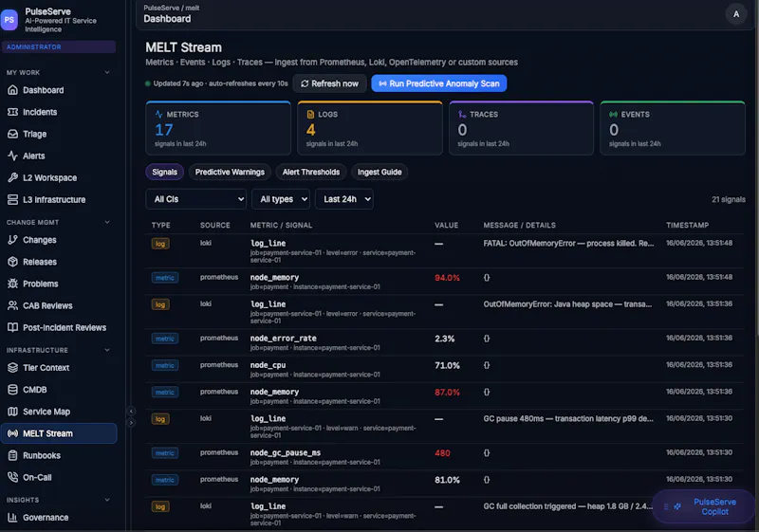Click the Post-Incident Reviews book icon

coord(12,327)
